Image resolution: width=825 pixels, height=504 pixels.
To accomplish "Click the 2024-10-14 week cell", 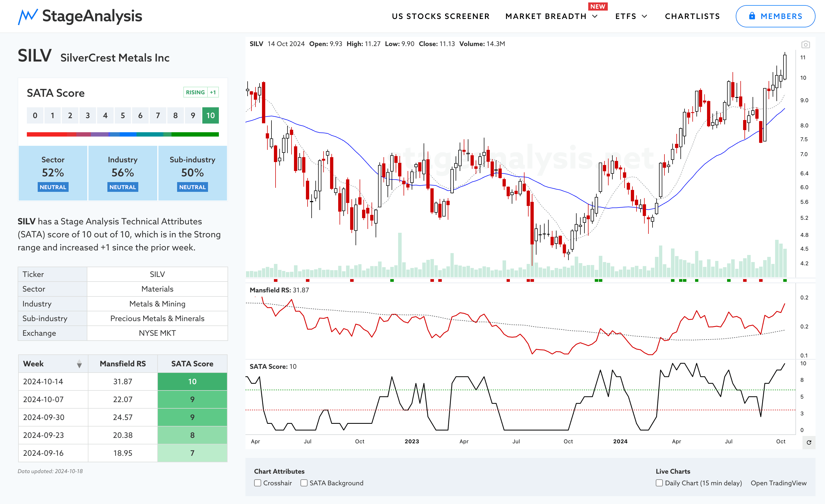I will click(53, 382).
